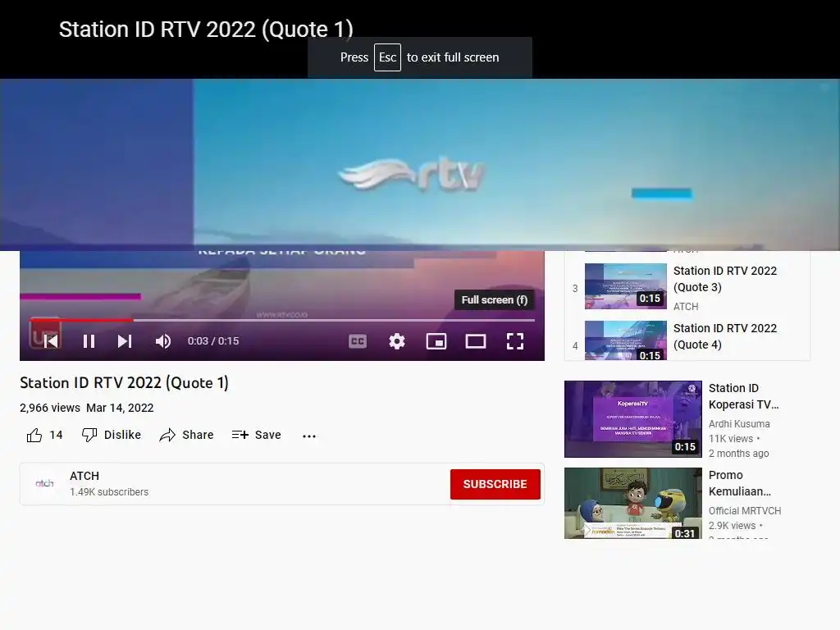This screenshot has height=630, width=840.
Task: Enable theater mode view
Action: tap(476, 341)
